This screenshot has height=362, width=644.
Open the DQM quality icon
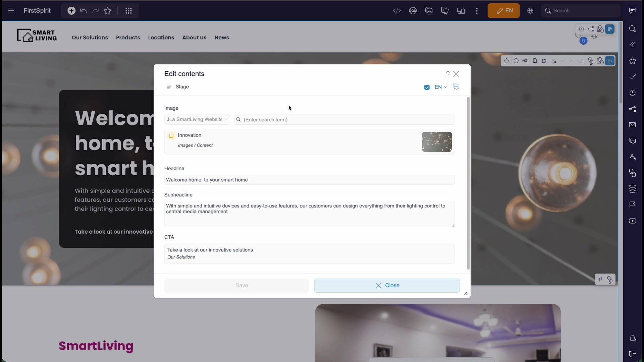click(413, 11)
